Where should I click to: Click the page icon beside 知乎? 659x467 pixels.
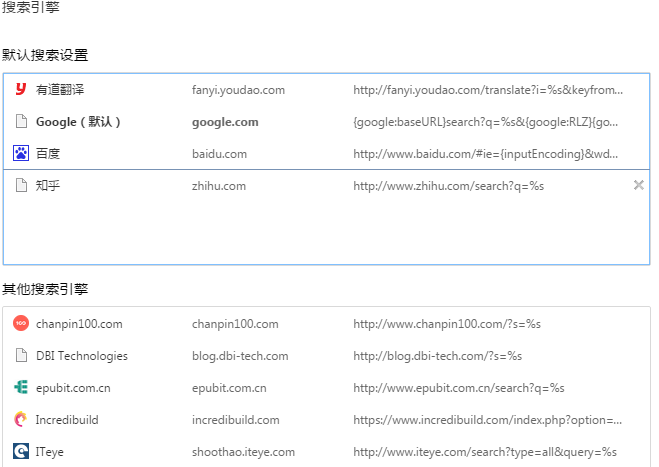21,185
